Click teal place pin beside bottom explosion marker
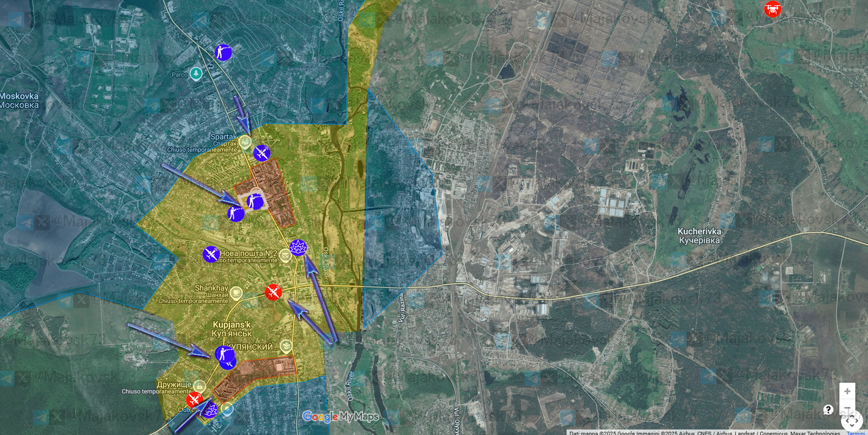This screenshot has height=435, width=868. tap(227, 409)
